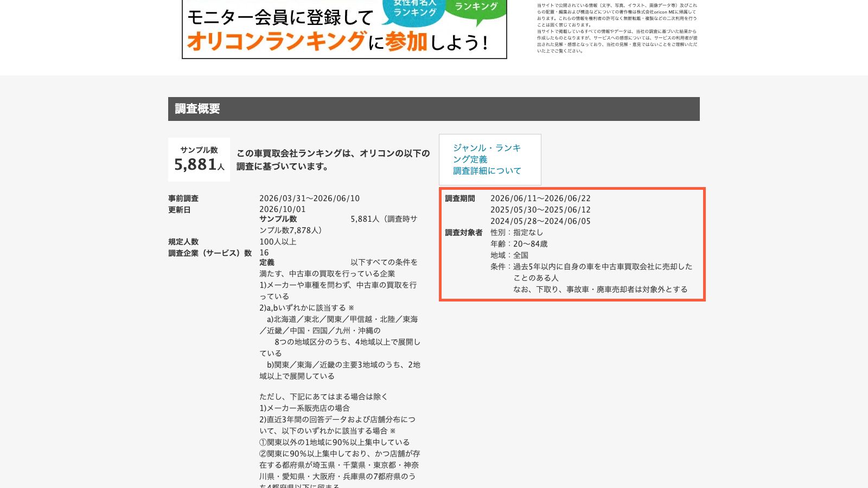Click なお、下取り、事故車・廃車売却者は対象外とする text

[601, 290]
